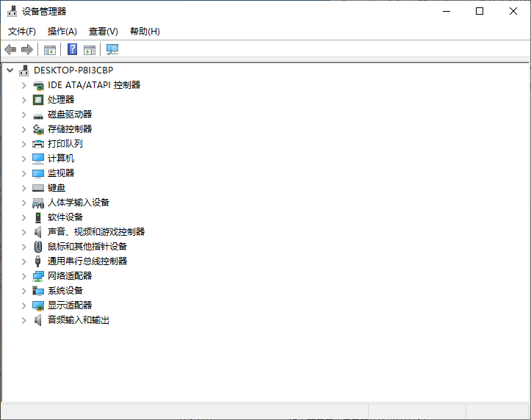Expand the 声音、视频和游戏控制器 node

coord(24,232)
